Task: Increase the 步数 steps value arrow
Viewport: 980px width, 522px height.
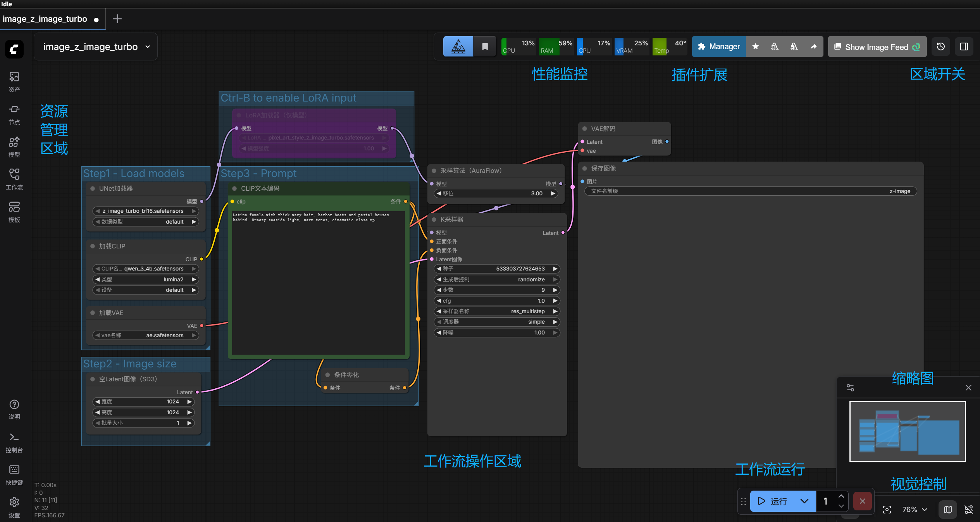Action: click(x=555, y=290)
